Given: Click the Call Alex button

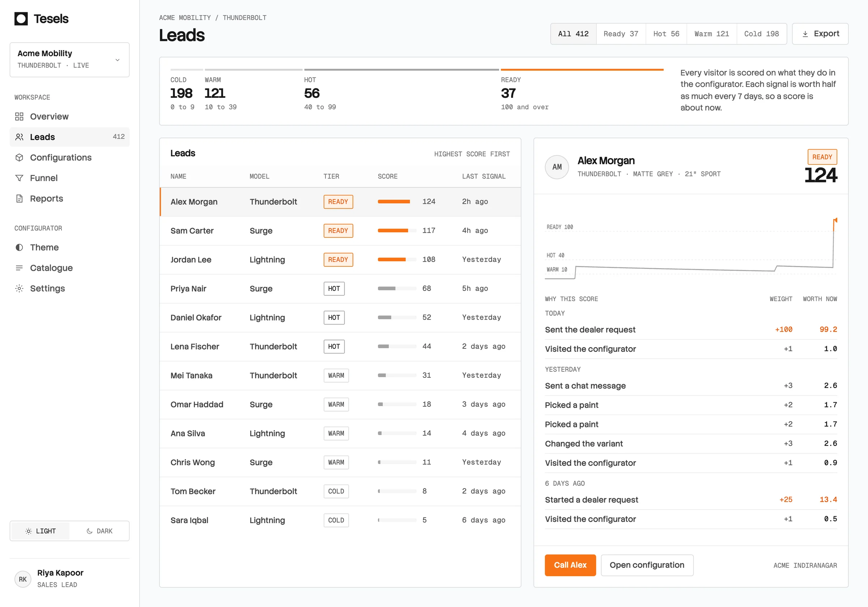Looking at the screenshot, I should (x=570, y=565).
